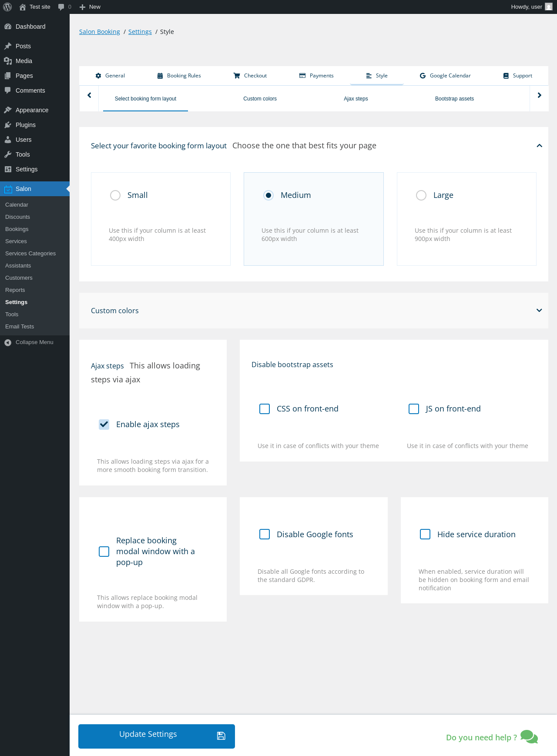Click the user avatar icon

click(549, 7)
